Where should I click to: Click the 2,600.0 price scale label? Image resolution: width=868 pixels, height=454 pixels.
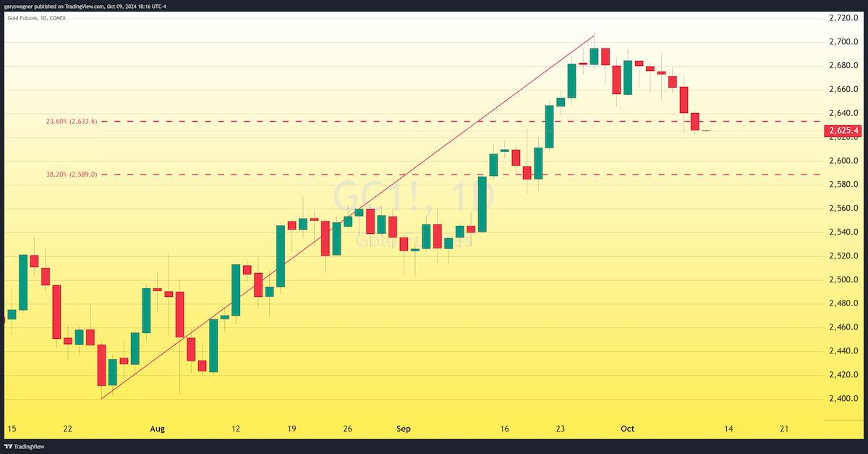[x=843, y=161]
